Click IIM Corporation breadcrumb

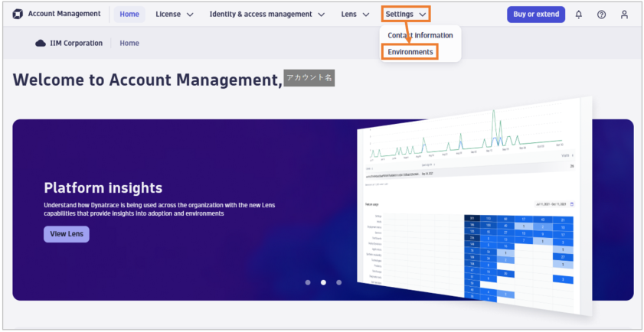point(76,43)
